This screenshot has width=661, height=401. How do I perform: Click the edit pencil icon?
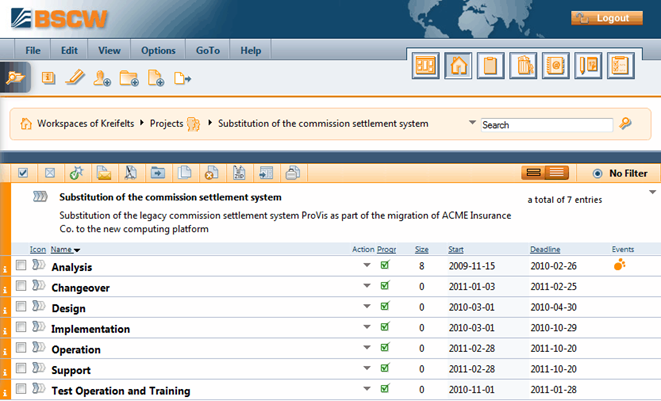(75, 78)
